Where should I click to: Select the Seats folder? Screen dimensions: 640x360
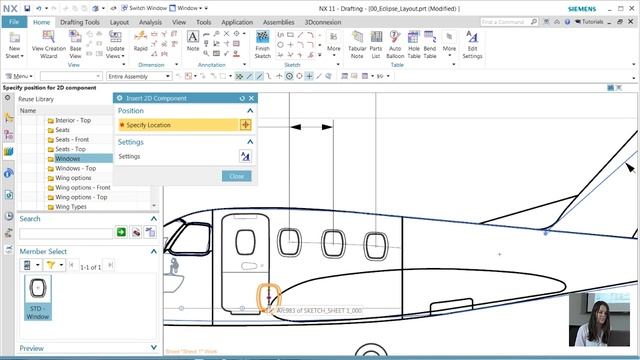(x=62, y=130)
